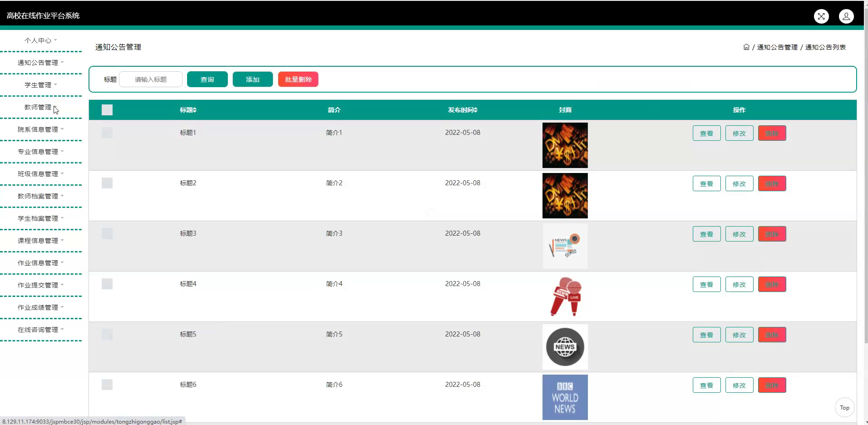The height and width of the screenshot is (425, 868).
Task: Click the fullscreen toggle icon in header
Action: pyautogui.click(x=821, y=16)
